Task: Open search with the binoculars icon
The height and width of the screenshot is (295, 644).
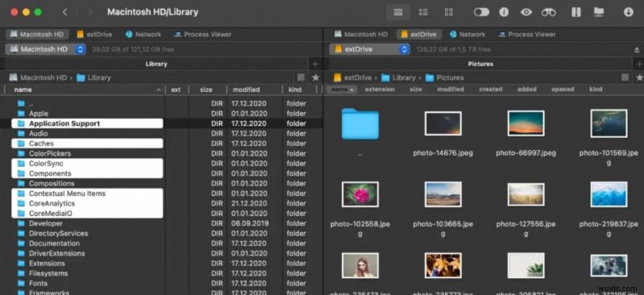Action: [x=548, y=12]
